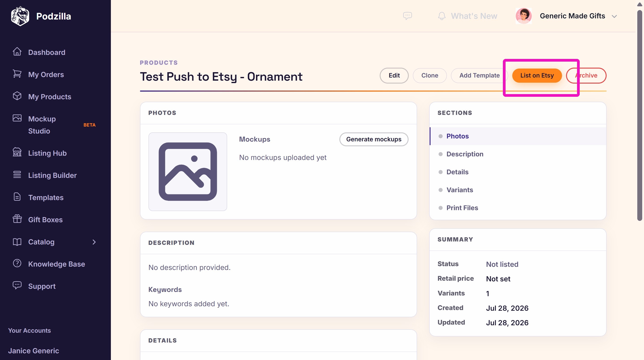Archive this product

(x=586, y=75)
